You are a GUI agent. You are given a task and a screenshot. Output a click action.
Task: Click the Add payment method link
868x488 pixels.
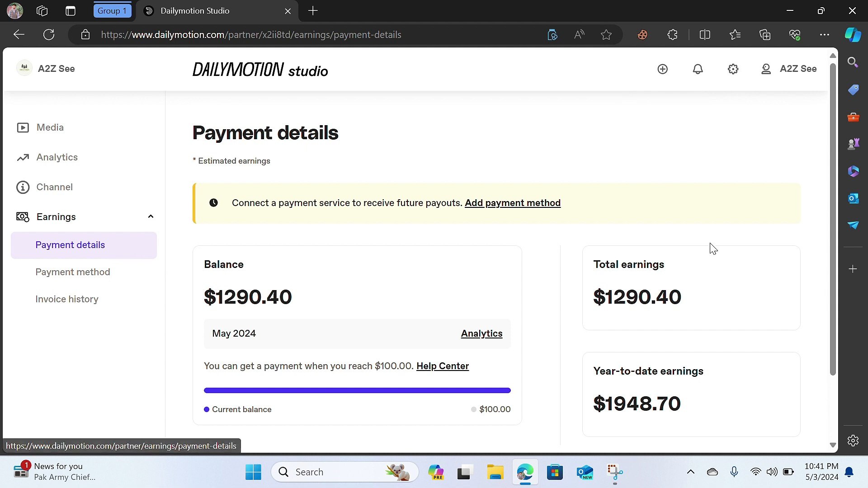click(513, 203)
